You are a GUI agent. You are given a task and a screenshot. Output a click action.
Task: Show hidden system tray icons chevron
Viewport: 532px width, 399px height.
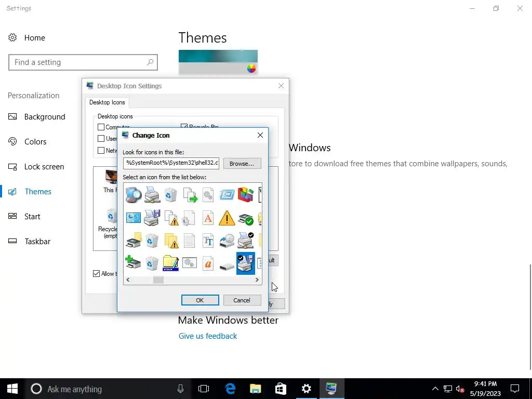[x=435, y=389]
